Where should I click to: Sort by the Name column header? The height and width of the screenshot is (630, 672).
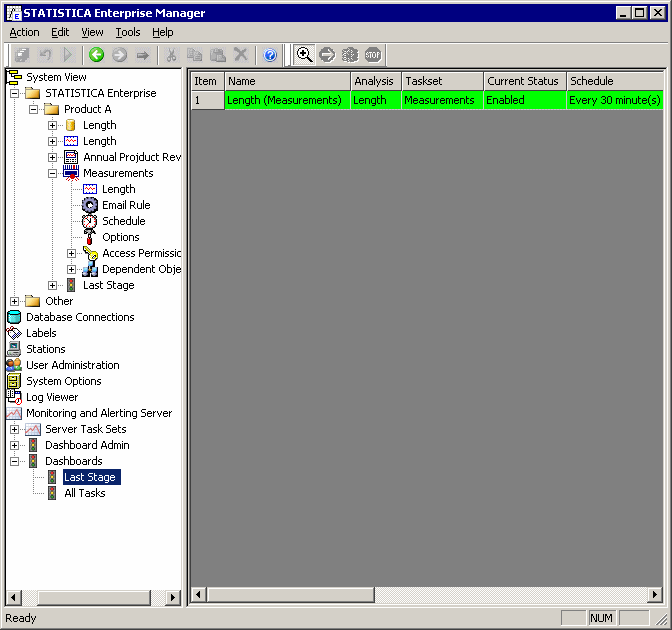click(287, 81)
